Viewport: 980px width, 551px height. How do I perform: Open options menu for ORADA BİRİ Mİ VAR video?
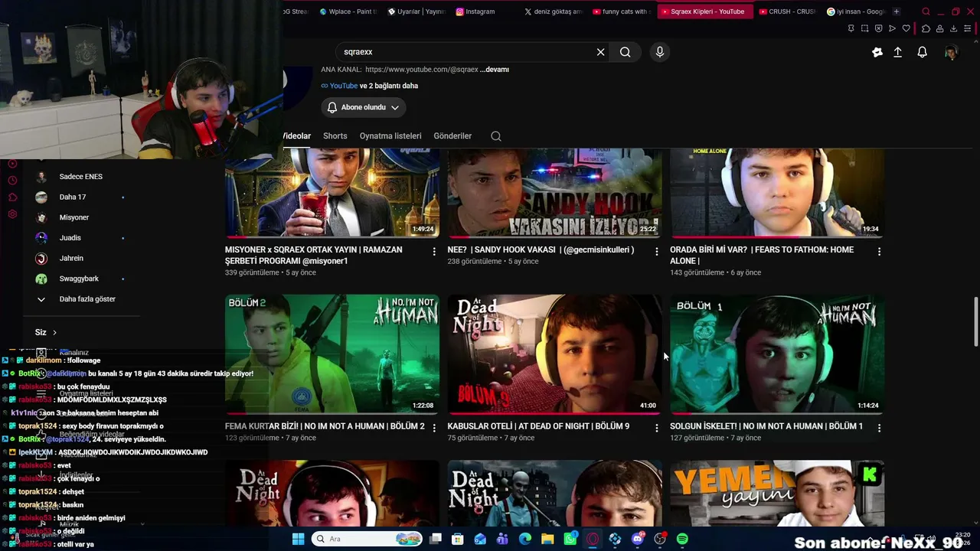coord(879,251)
